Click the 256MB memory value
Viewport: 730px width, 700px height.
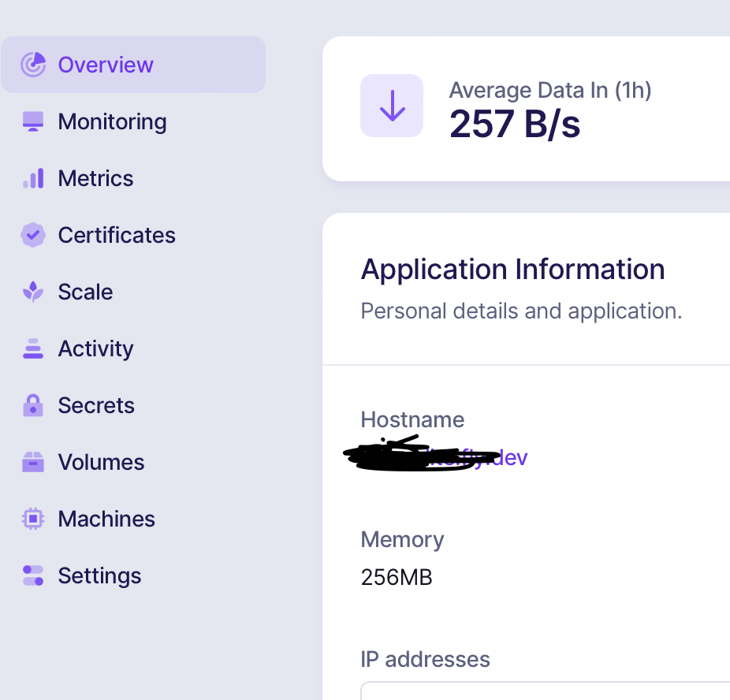pyautogui.click(x=397, y=577)
